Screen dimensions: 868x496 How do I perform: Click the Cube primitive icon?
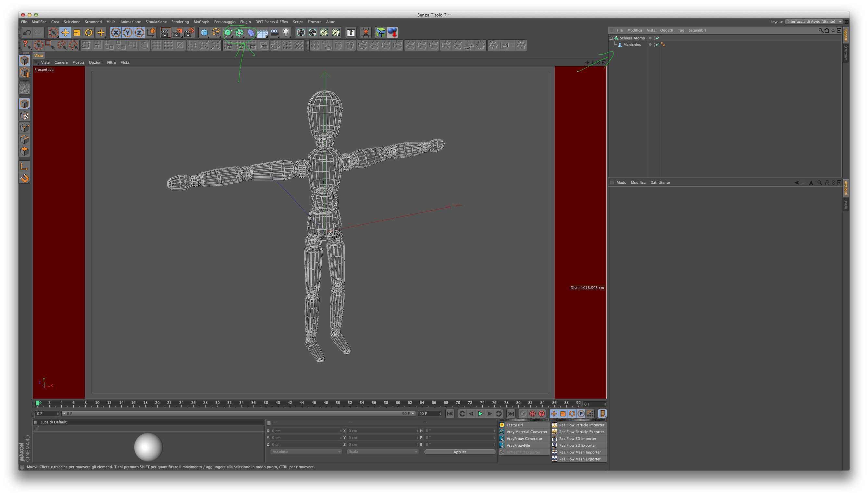[204, 33]
